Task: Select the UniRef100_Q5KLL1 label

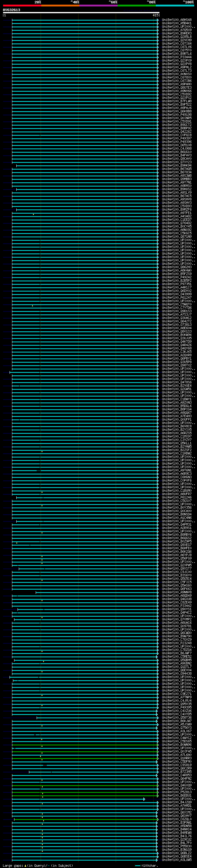Action: (x=177, y=443)
